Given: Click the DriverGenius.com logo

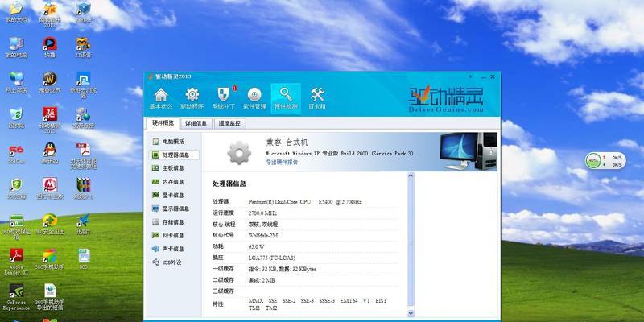Looking at the screenshot, I should tap(446, 99).
